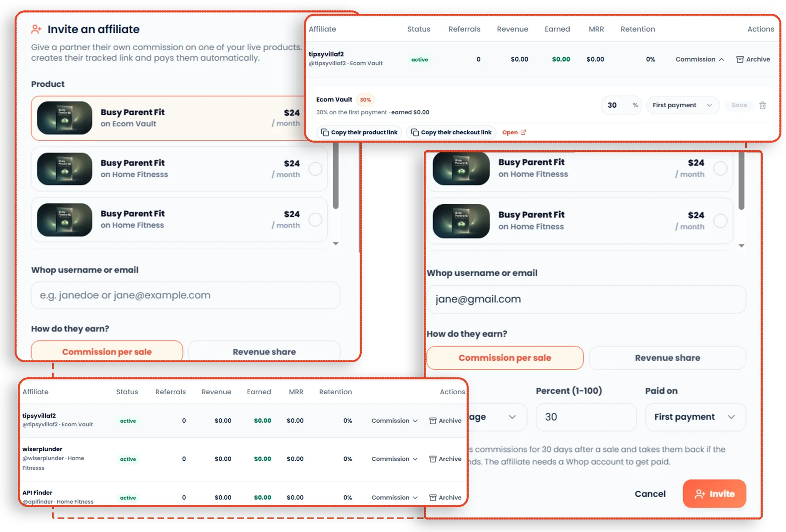
Task: Click the scroll-down arrow in the left product list
Action: (336, 244)
